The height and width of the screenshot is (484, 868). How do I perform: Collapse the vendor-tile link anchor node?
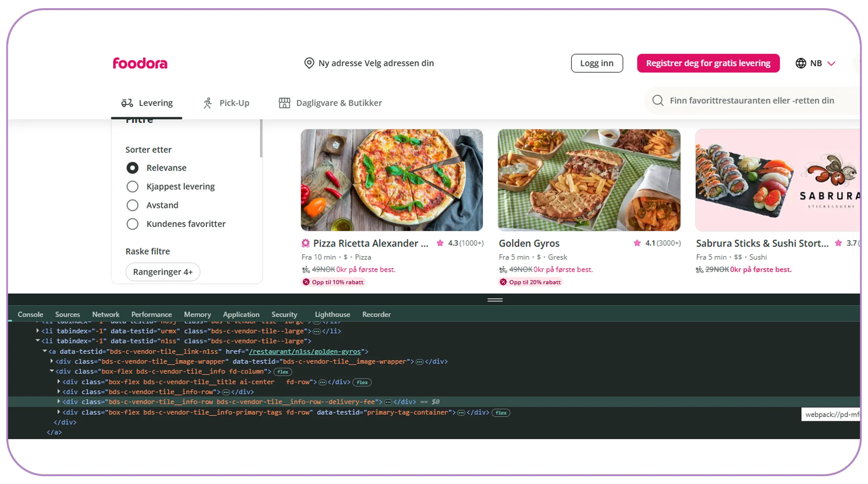(45, 351)
